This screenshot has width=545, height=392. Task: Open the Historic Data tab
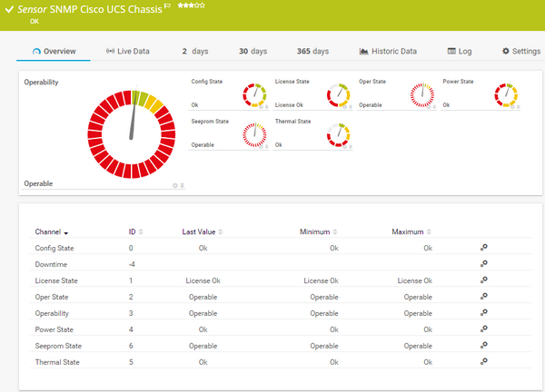[x=388, y=52]
